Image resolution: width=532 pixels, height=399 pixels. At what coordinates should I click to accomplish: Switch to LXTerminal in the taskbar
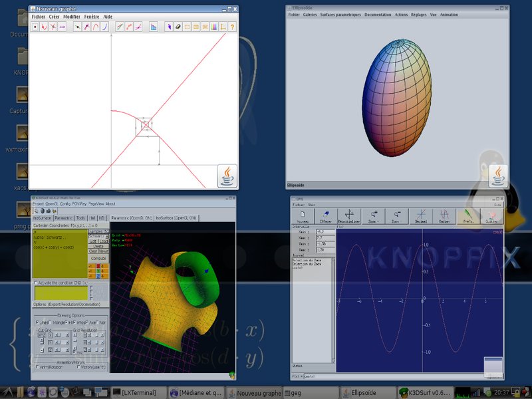(138, 392)
